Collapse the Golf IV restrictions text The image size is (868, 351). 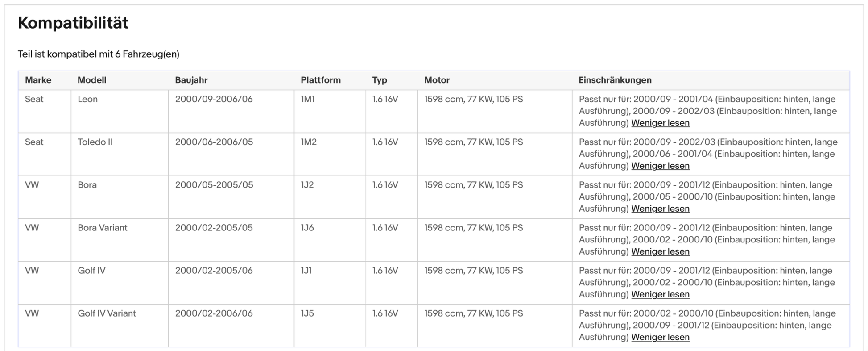pyautogui.click(x=660, y=294)
